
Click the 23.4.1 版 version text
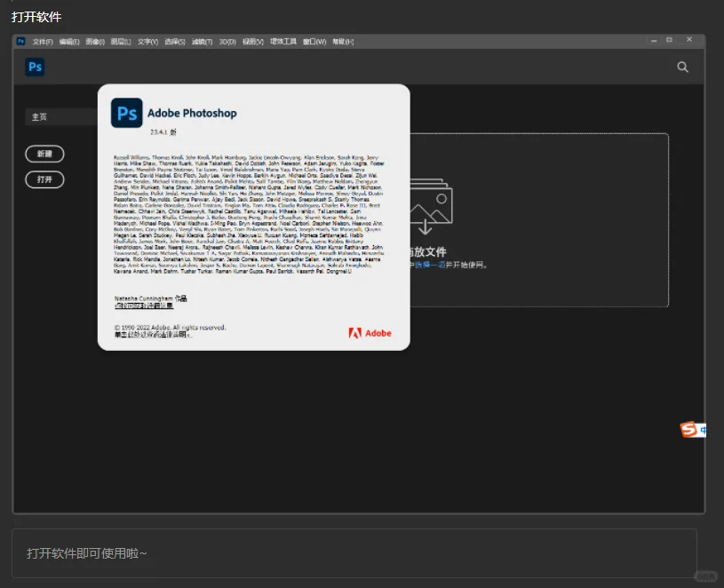click(163, 132)
